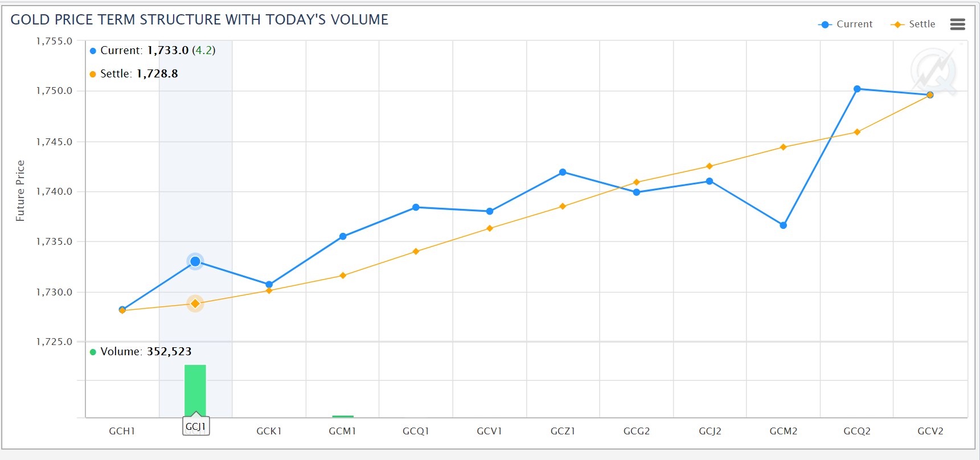
Task: Click the chart title text
Action: click(199, 19)
